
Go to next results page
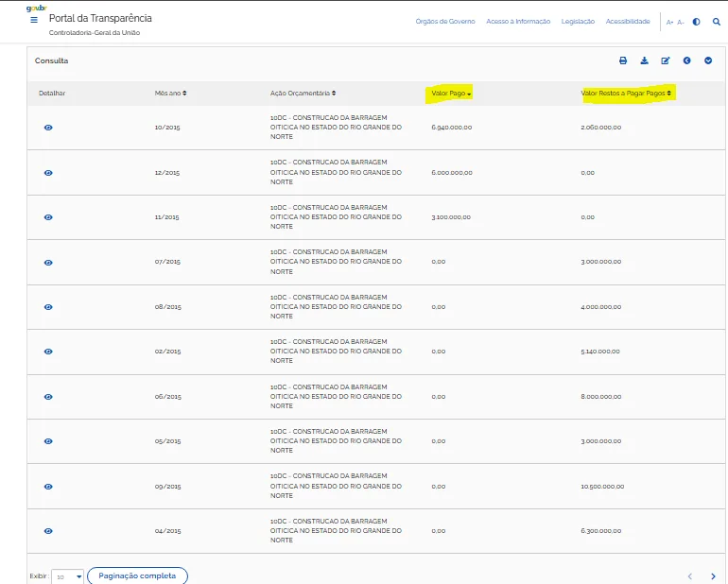(x=713, y=576)
